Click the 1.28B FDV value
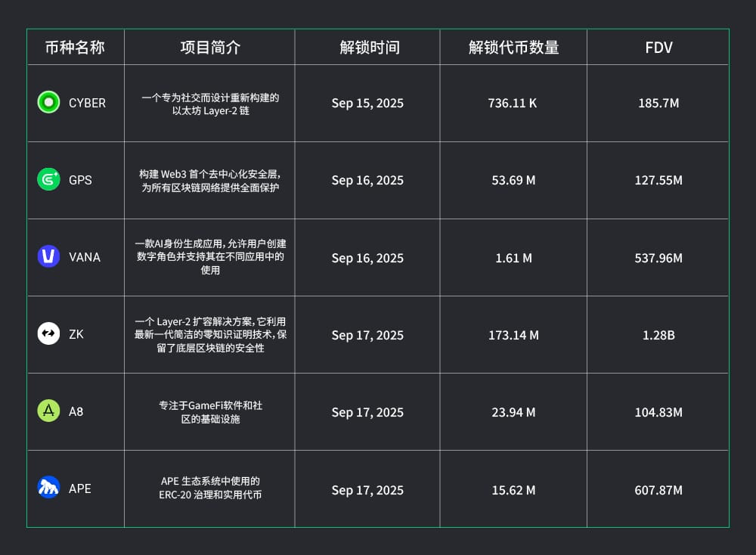This screenshot has height=555, width=756. click(658, 334)
